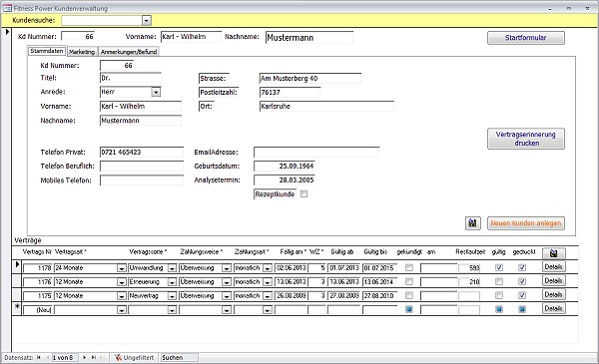Click Neuen Kunden anlegen button
Screen dimensions: 599x364
coord(526,223)
